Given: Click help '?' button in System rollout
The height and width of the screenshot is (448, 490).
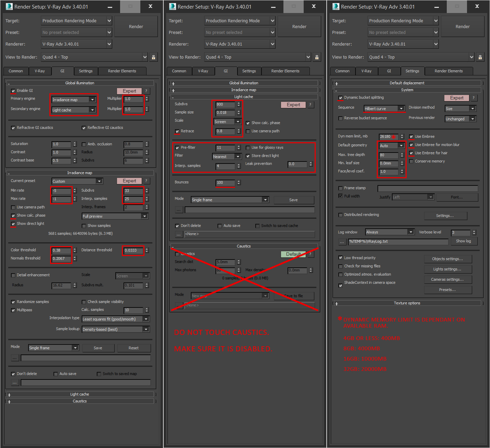Looking at the screenshot, I should click(474, 98).
